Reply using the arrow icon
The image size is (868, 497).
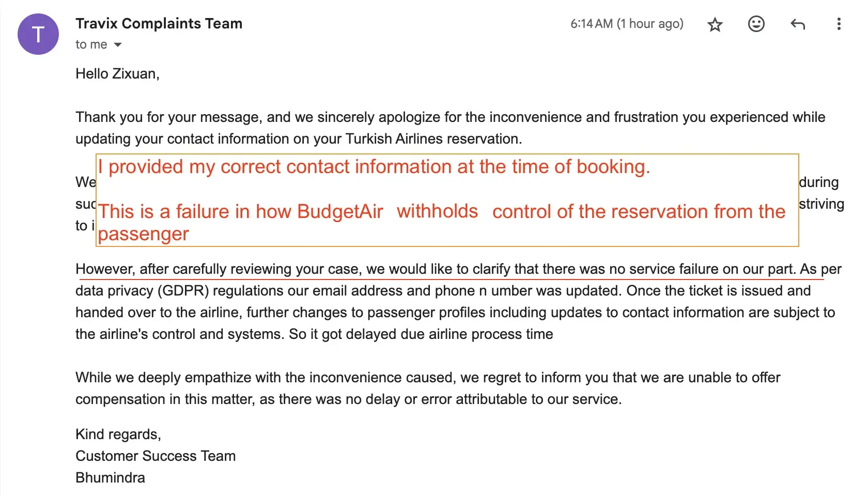pyautogui.click(x=798, y=24)
